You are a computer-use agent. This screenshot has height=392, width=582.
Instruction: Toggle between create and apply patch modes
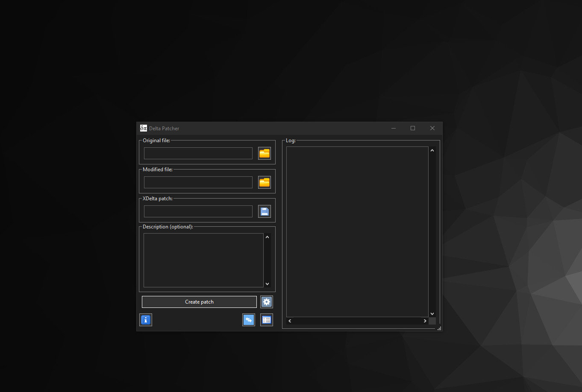(248, 319)
